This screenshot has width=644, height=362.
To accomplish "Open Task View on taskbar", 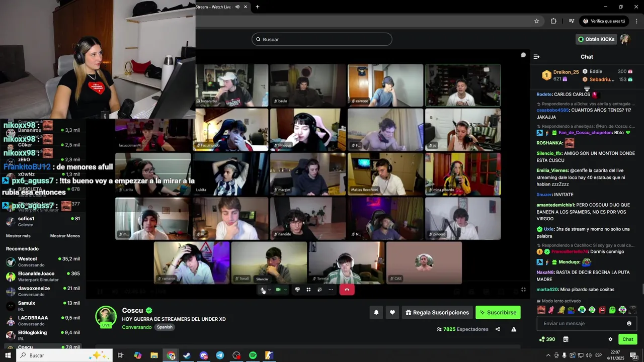I will [121, 355].
